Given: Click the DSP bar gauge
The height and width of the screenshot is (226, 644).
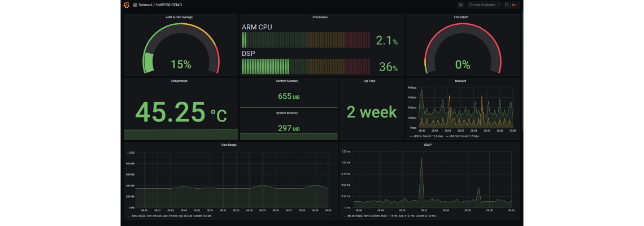Looking at the screenshot, I should pyautogui.click(x=306, y=67).
